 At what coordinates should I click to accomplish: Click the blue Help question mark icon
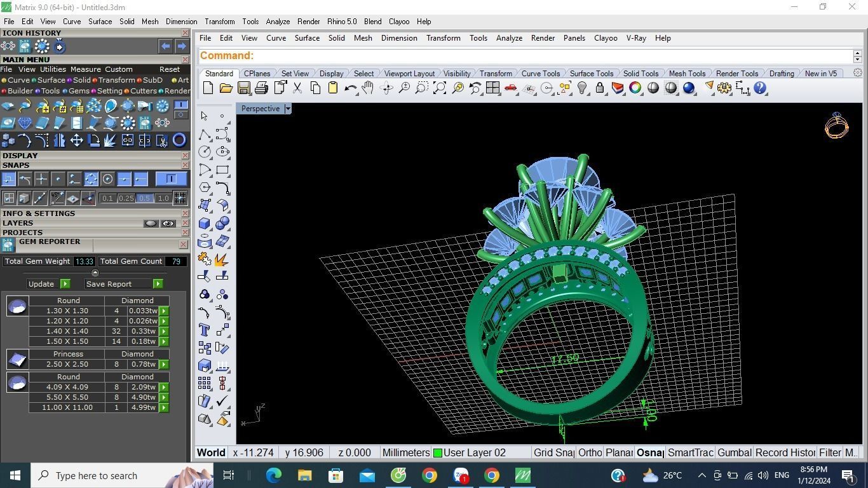[760, 88]
